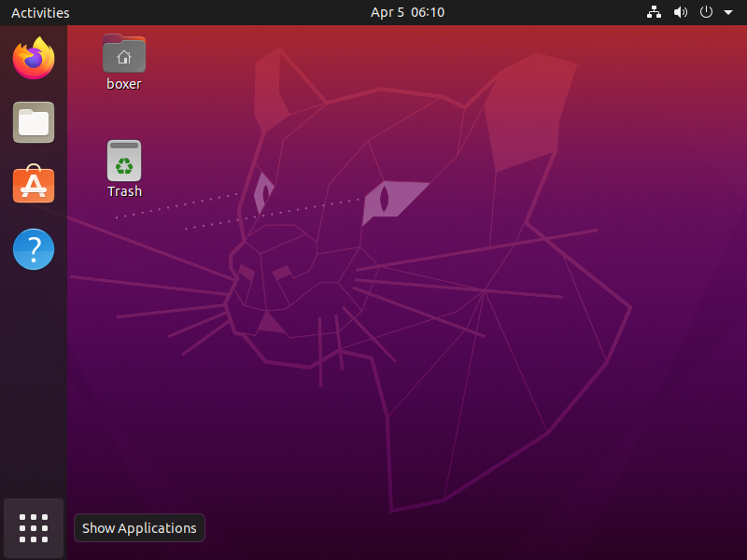Select the Trash desktop icon
747x560 pixels.
[124, 161]
